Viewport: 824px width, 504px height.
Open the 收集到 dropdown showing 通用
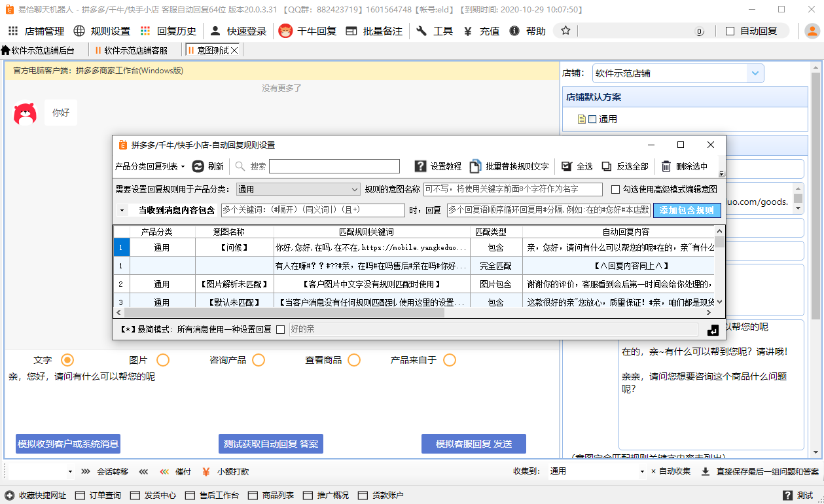pyautogui.click(x=597, y=471)
